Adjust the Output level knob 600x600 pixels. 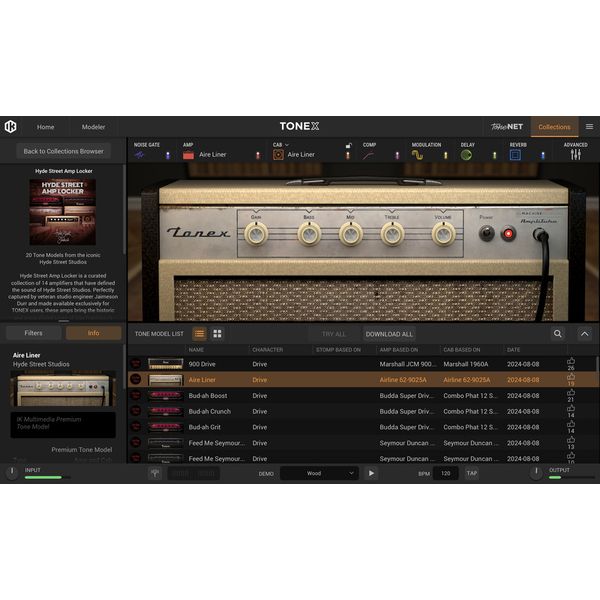tap(536, 473)
